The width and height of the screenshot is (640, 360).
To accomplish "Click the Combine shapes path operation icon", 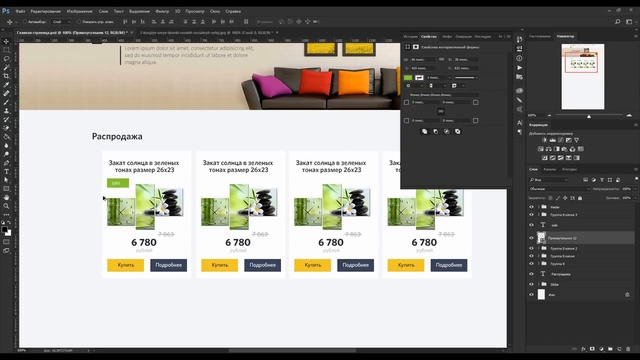I will 424,131.
